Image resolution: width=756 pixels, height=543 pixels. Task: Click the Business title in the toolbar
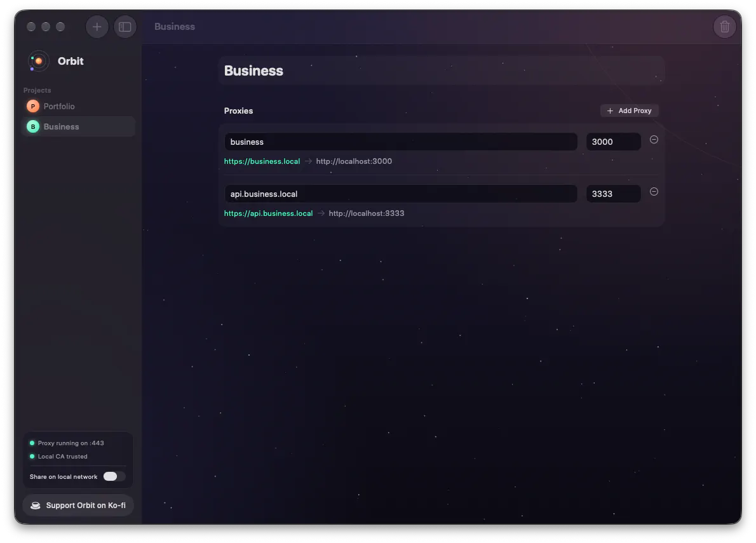pos(175,27)
